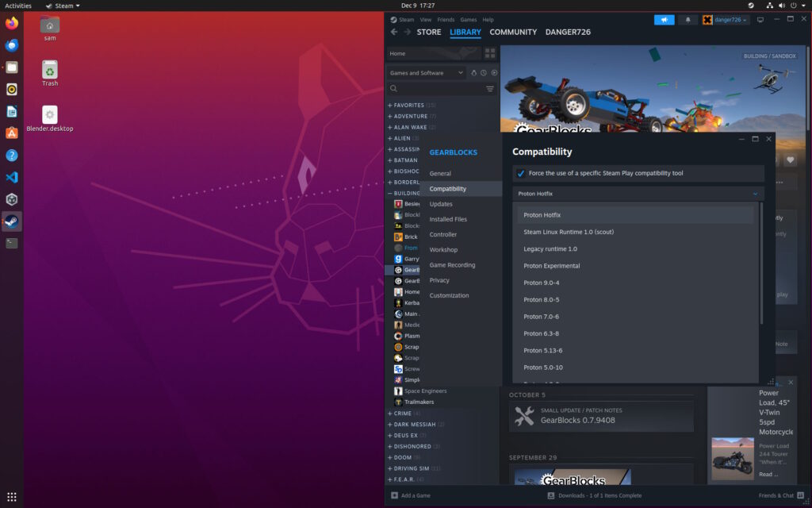The height and width of the screenshot is (508, 812).
Task: Click the library search field
Action: (x=436, y=89)
